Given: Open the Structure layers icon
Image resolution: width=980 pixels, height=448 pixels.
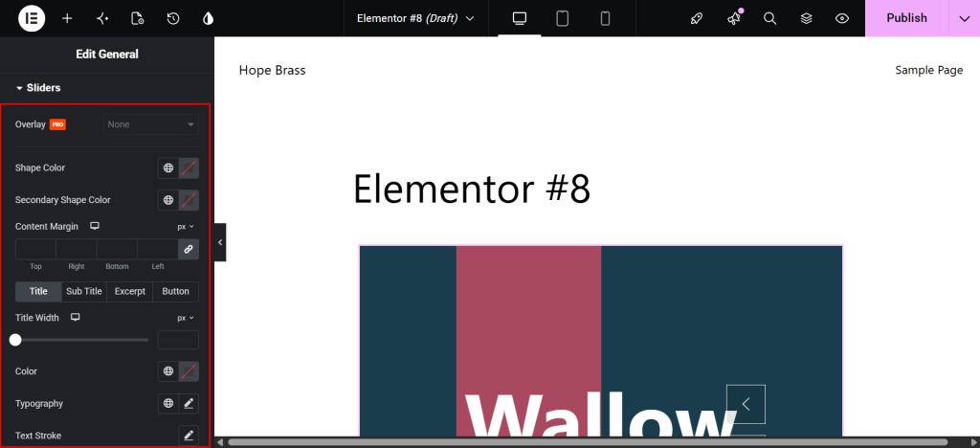Looking at the screenshot, I should [806, 19].
